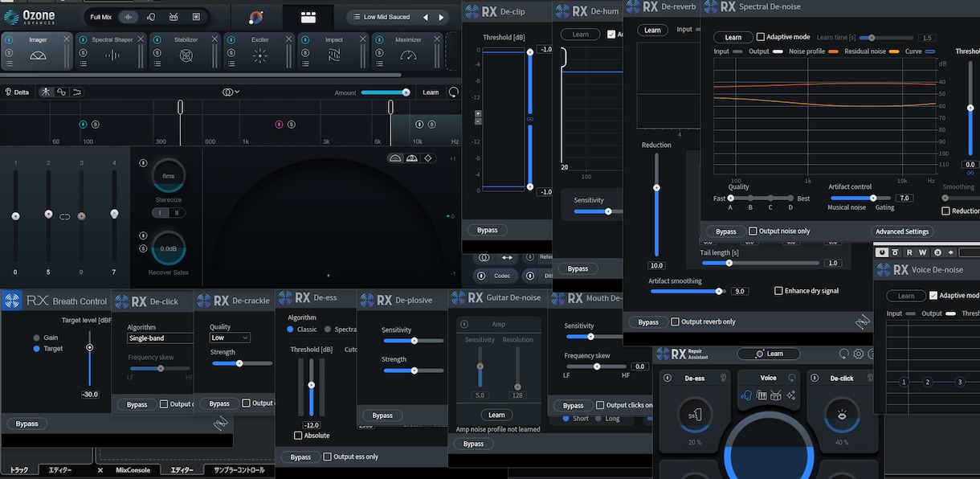Click Learn in Spectral De-noise
The width and height of the screenshot is (980, 479).
click(733, 37)
